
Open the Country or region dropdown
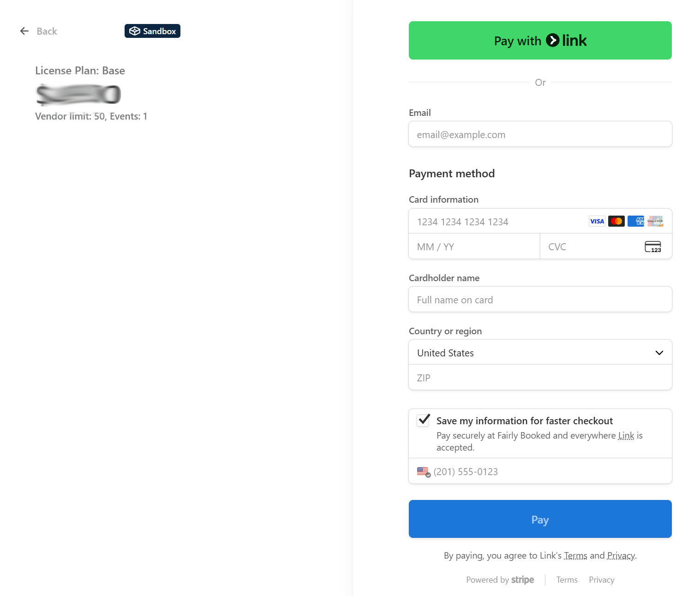540,353
